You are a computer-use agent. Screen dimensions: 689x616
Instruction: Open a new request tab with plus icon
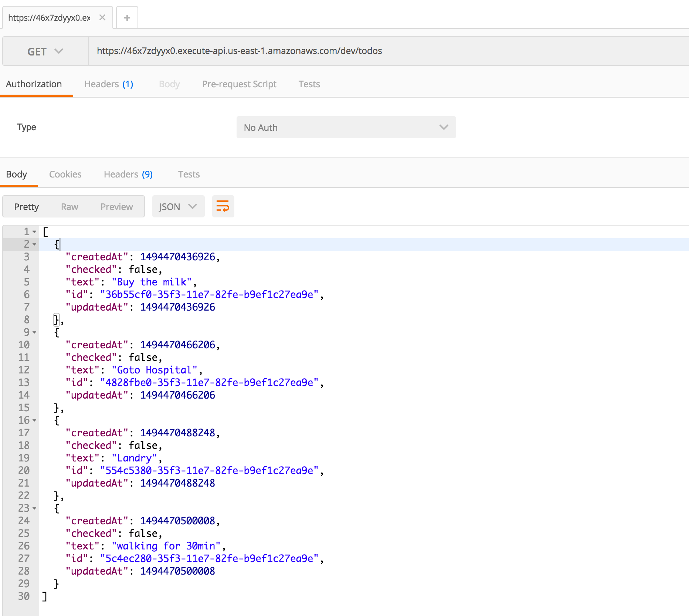click(127, 17)
